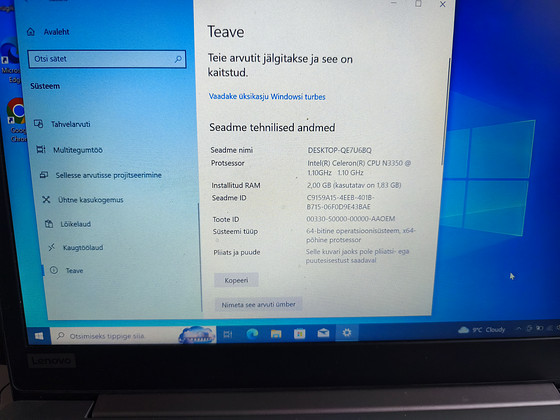
Task: Open Microsoft Store from the taskbar
Action: 300,334
